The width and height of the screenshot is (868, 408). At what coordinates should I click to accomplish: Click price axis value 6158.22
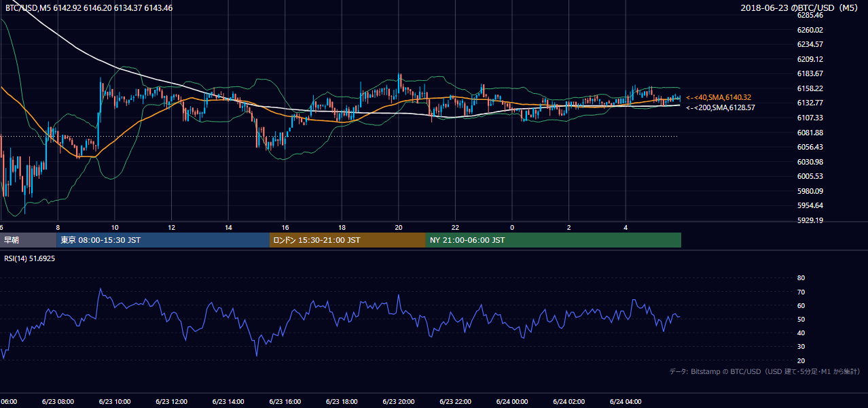coord(810,88)
